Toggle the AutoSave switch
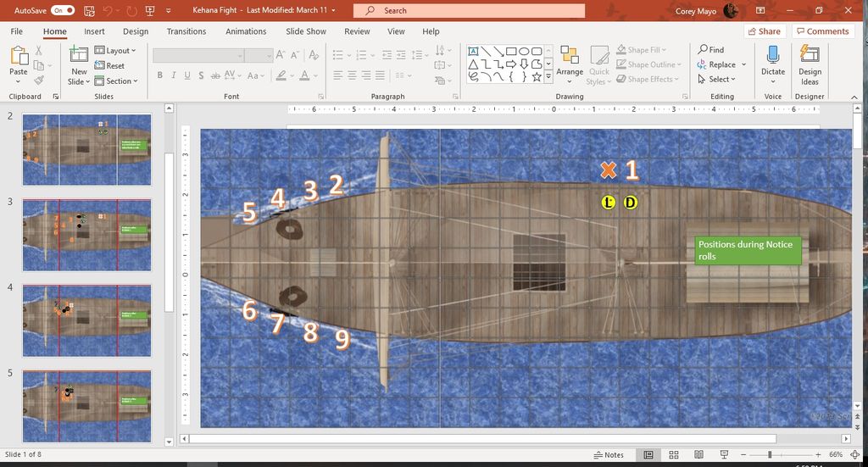The image size is (868, 467). click(63, 10)
